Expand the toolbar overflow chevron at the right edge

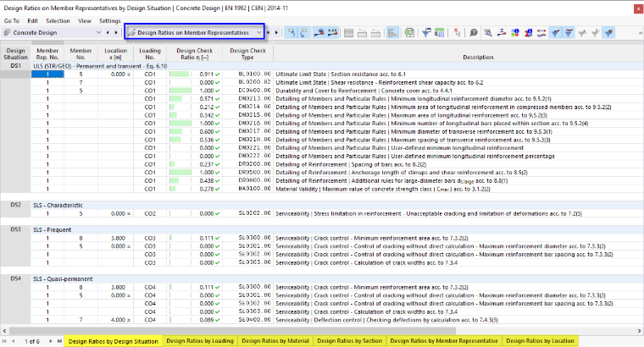click(641, 33)
